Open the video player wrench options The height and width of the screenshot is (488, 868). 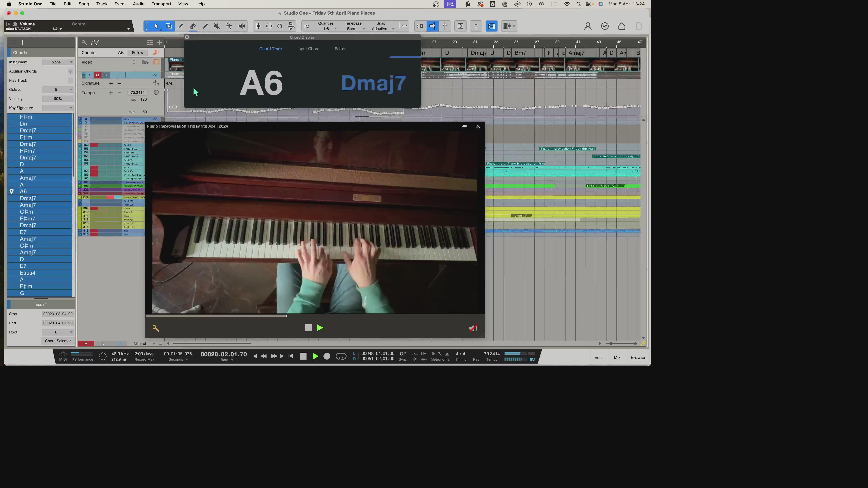pyautogui.click(x=156, y=328)
